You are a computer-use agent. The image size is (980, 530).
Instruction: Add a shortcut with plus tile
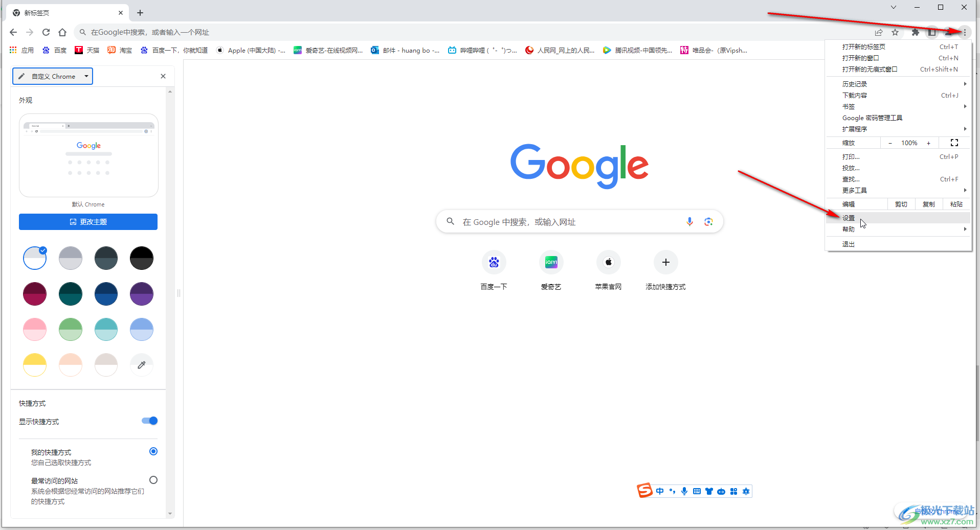[x=665, y=271]
